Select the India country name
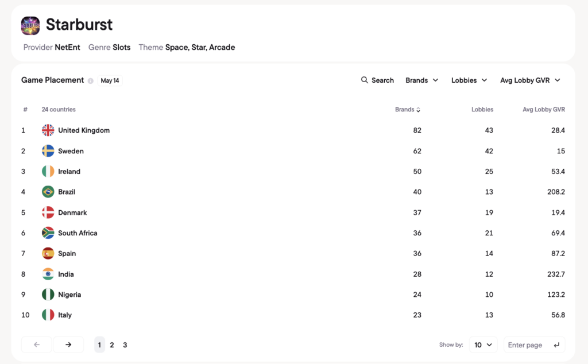 tap(66, 274)
